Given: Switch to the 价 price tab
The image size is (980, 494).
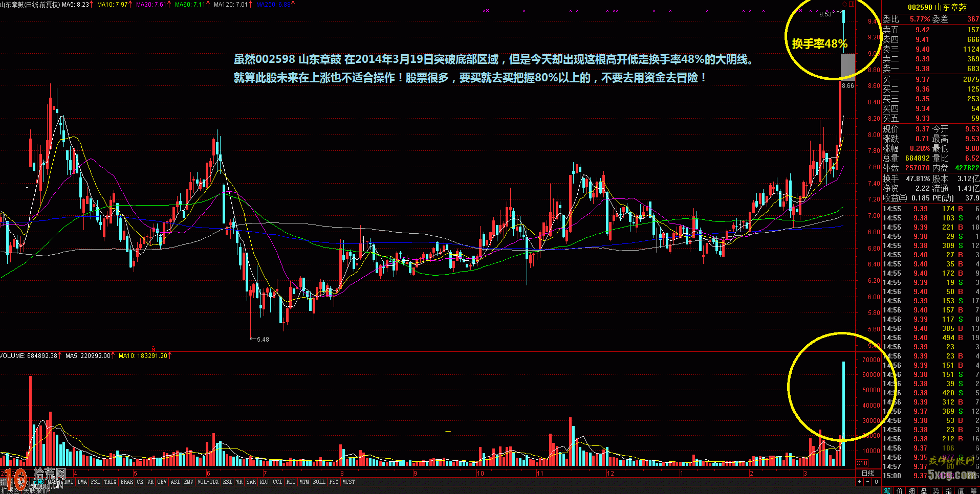Looking at the screenshot, I should 899,490.
